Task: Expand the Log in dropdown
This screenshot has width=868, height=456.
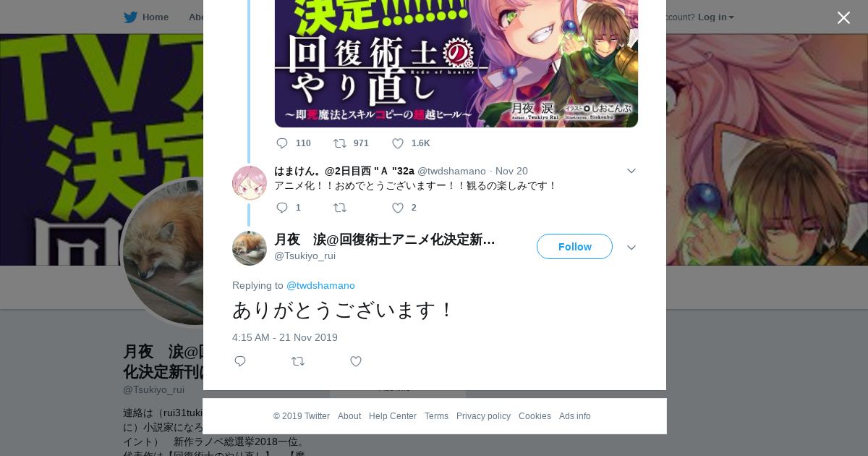Action: pos(715,17)
